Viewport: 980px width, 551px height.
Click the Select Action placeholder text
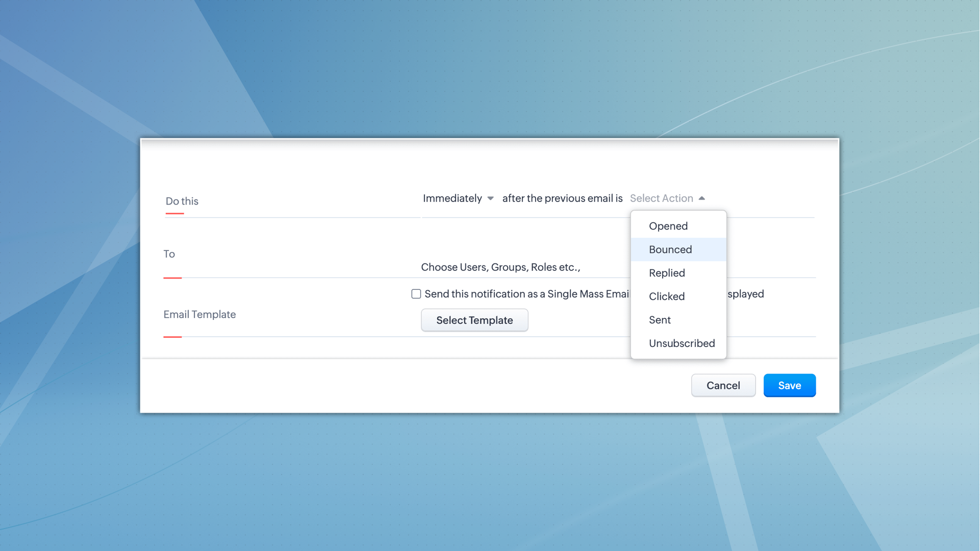point(661,198)
